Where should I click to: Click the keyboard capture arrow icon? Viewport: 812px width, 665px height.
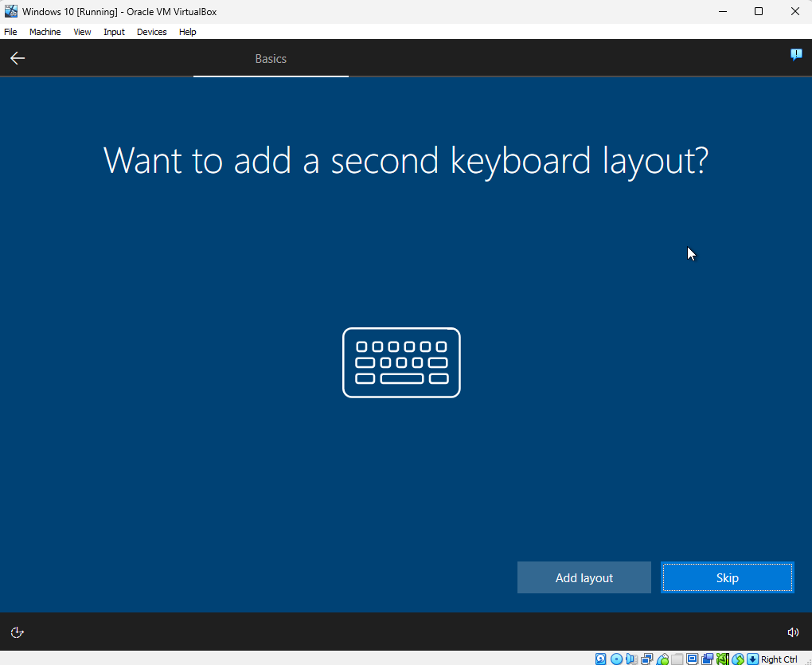coord(753,659)
